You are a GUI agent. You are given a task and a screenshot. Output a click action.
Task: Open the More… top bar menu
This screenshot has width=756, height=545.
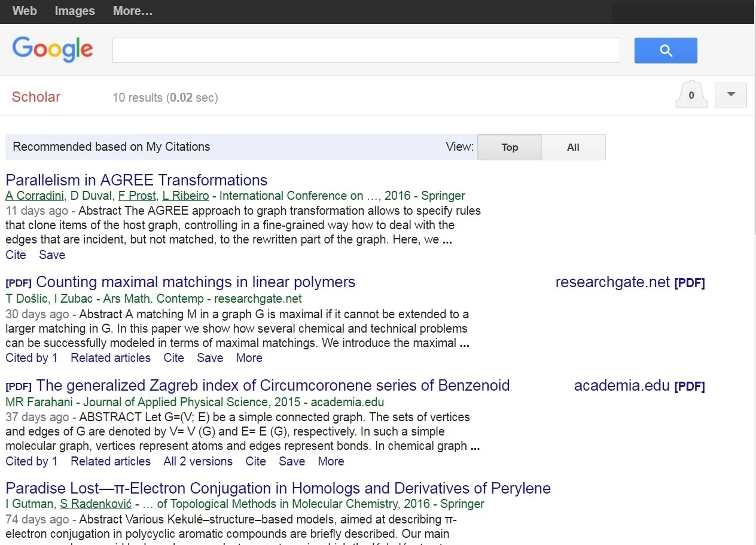pyautogui.click(x=133, y=11)
